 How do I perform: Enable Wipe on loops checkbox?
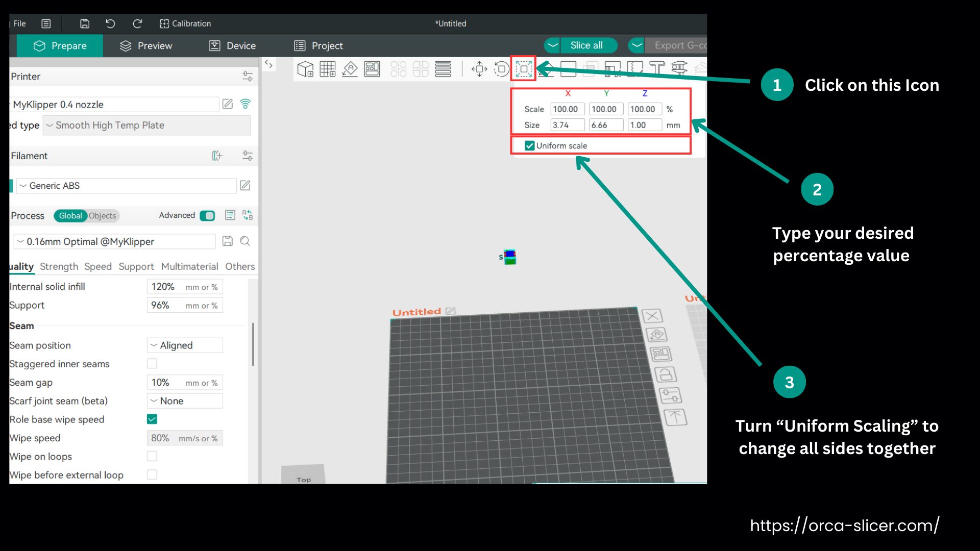[152, 456]
